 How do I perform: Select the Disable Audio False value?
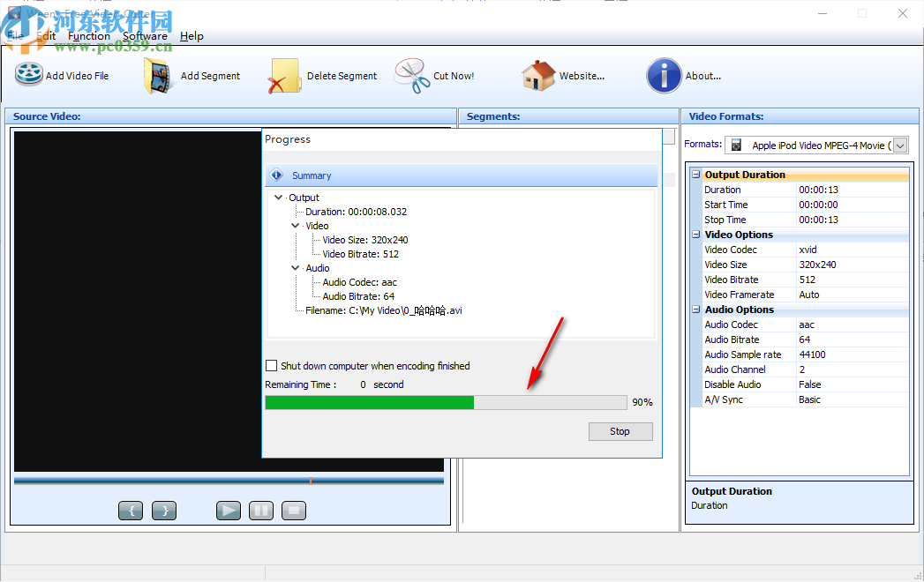(x=853, y=384)
